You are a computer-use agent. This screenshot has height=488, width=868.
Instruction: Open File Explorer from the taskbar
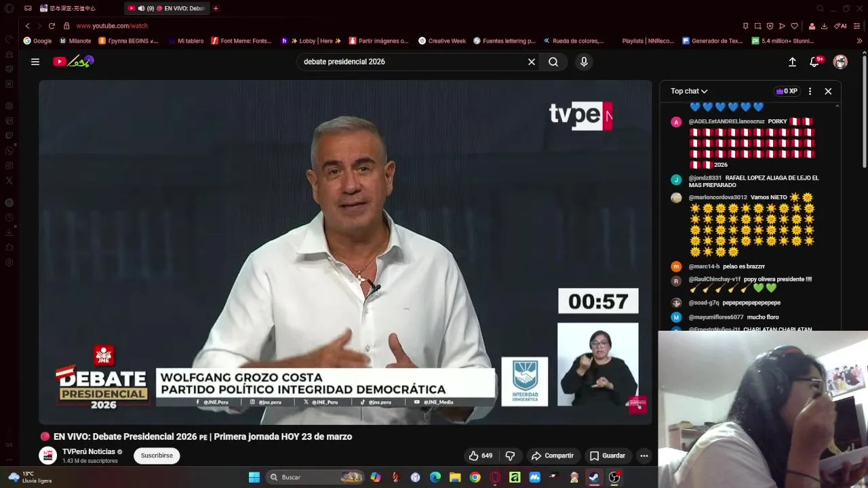(455, 477)
